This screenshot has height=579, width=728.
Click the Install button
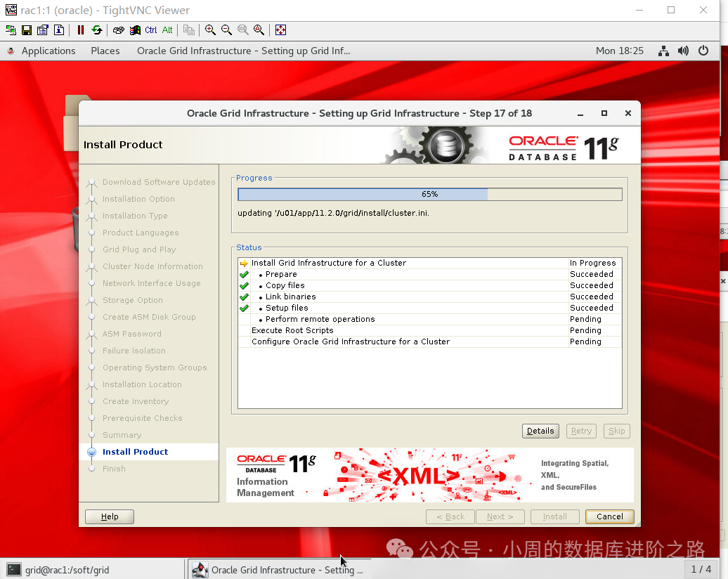click(555, 516)
